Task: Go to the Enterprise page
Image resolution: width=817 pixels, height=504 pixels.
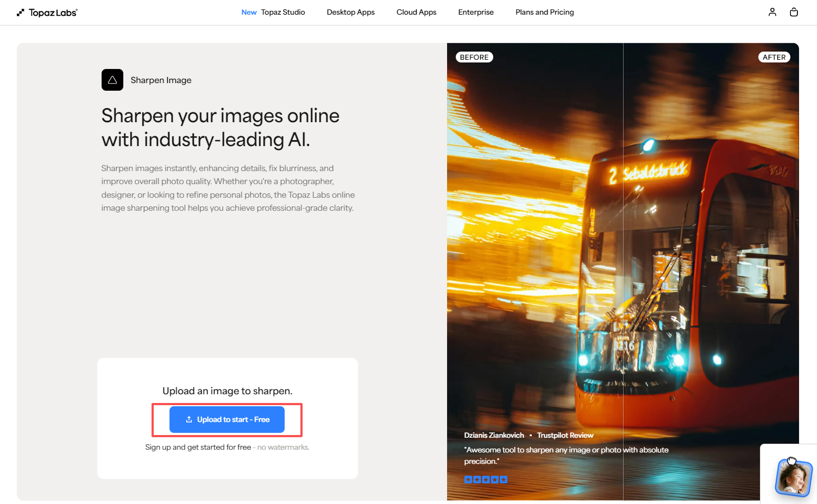Action: point(476,12)
